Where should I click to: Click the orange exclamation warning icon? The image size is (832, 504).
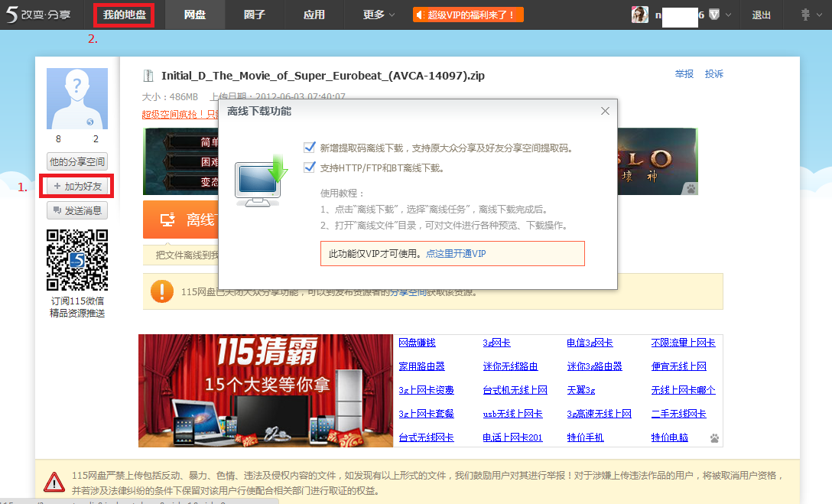162,291
